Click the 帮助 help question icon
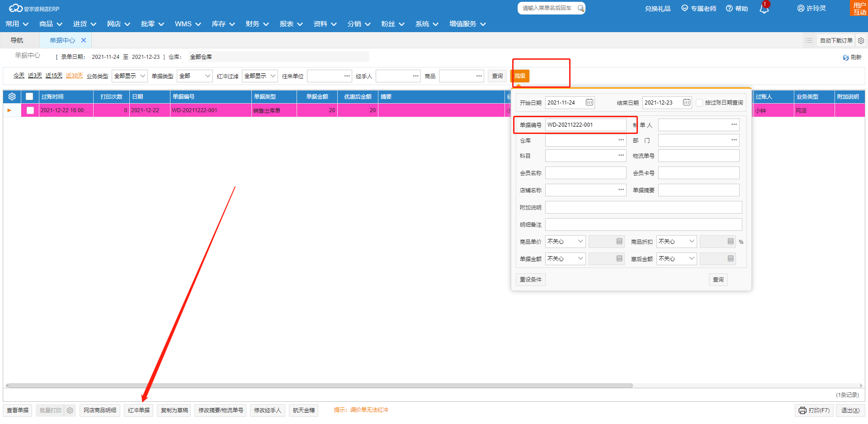 click(x=729, y=8)
